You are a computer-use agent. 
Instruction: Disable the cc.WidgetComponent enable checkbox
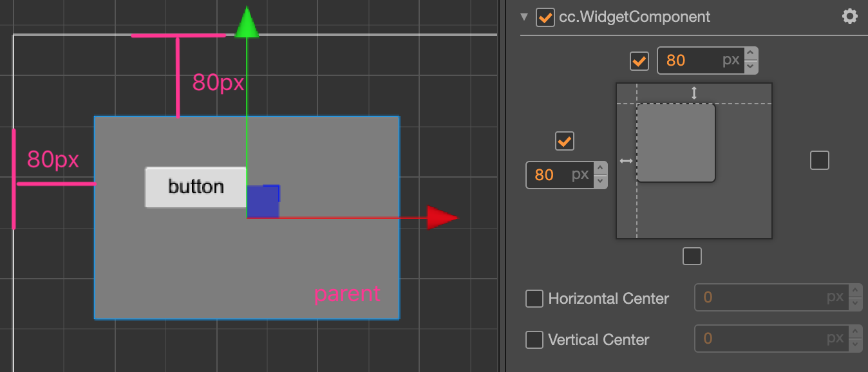(x=545, y=17)
